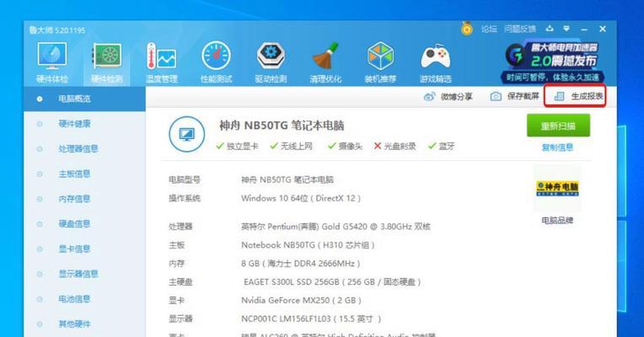Viewport: 644px width, 337px height.
Task: Click 无线上网 checkmark feature
Action: [x=292, y=146]
